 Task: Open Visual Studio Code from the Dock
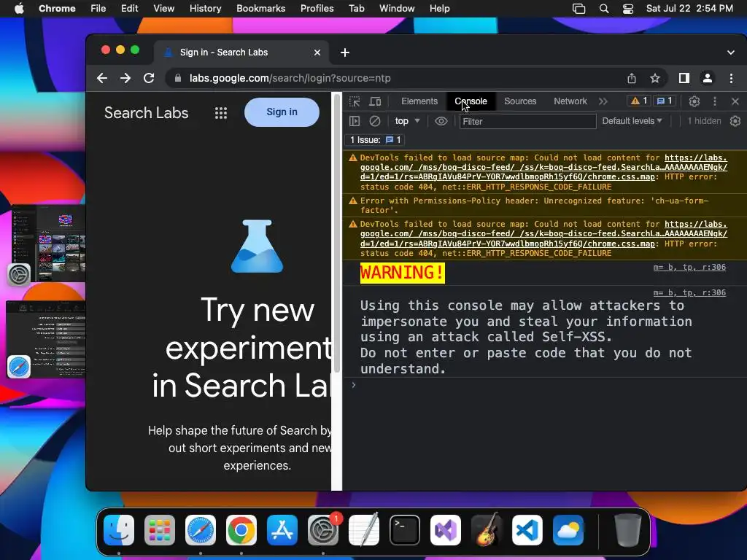(527, 530)
